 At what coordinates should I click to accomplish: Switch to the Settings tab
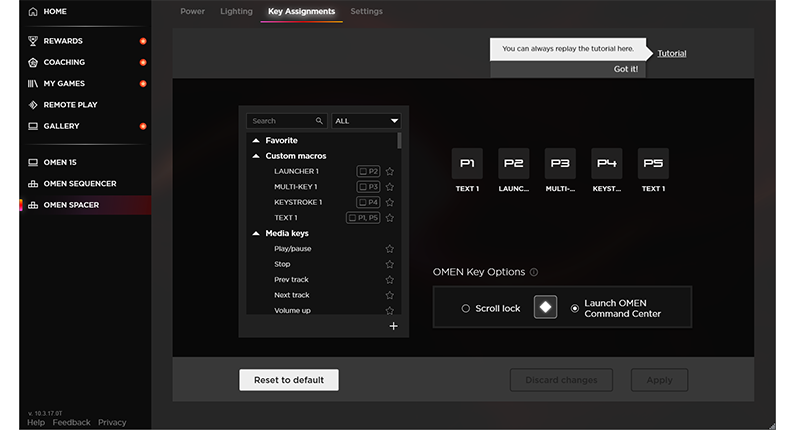point(367,11)
